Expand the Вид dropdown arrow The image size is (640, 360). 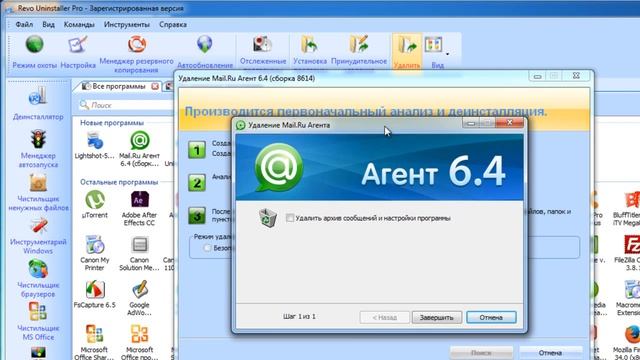tap(447, 54)
